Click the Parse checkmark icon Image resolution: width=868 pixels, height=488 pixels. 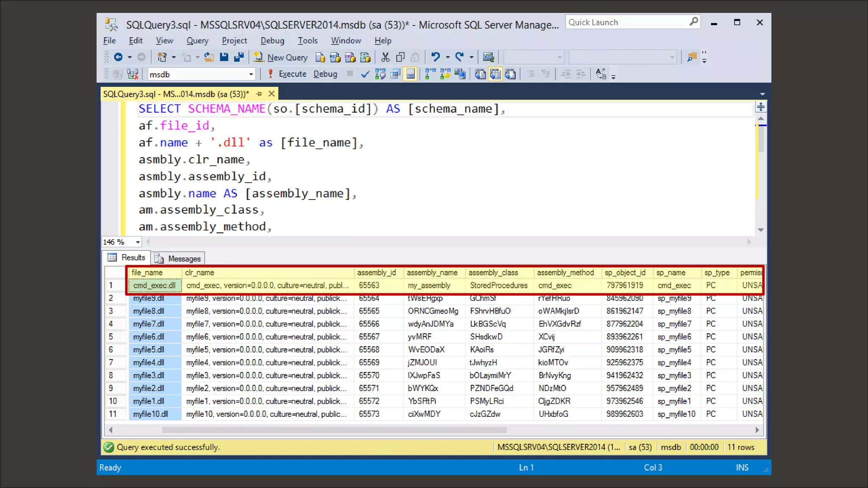click(365, 74)
